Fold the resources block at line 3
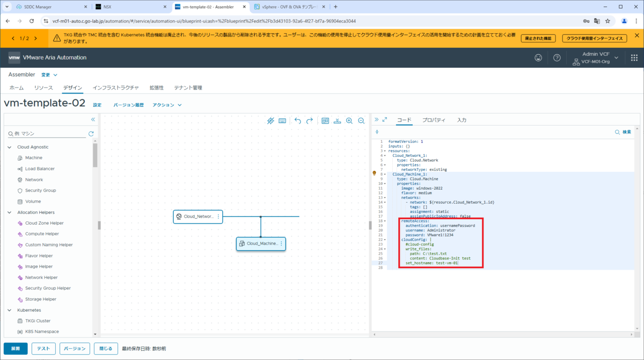 pyautogui.click(x=384, y=151)
